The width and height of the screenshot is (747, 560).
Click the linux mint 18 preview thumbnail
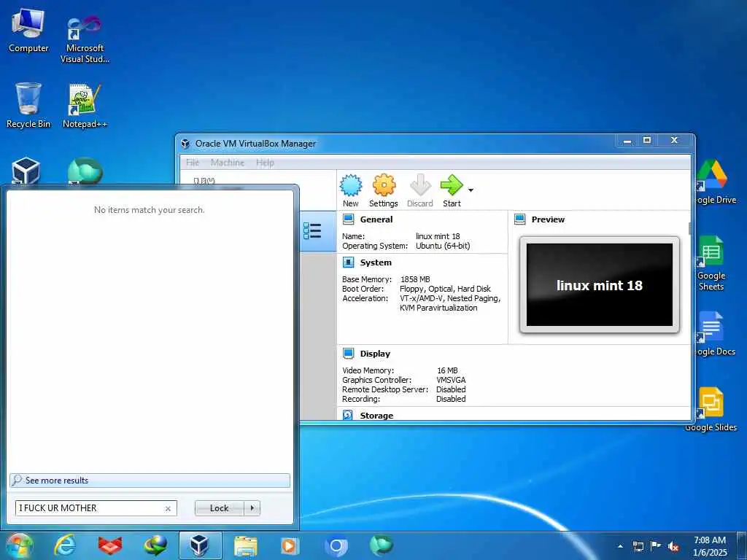click(600, 285)
